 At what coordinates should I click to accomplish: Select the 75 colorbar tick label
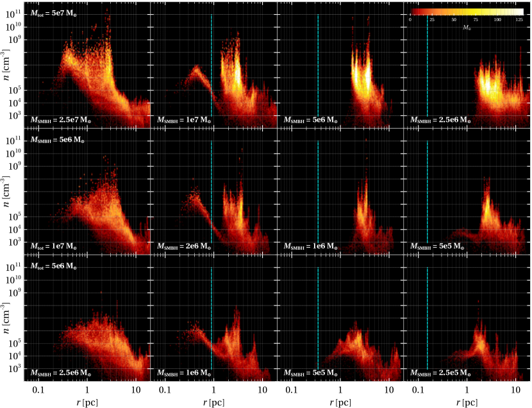(x=476, y=20)
